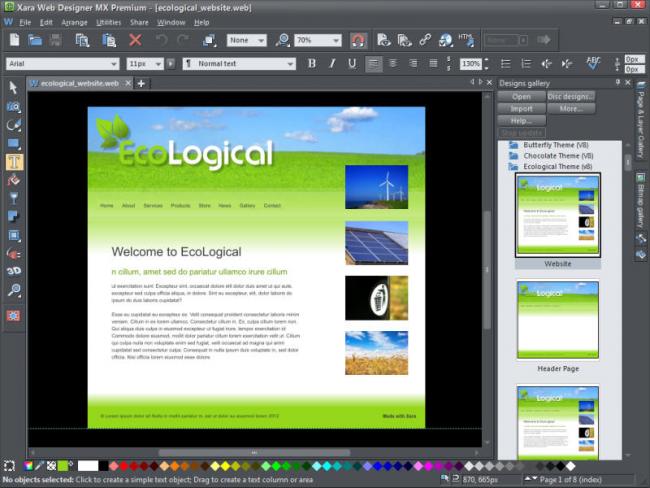Select the Shadow tool
650x488 pixels.
click(13, 216)
